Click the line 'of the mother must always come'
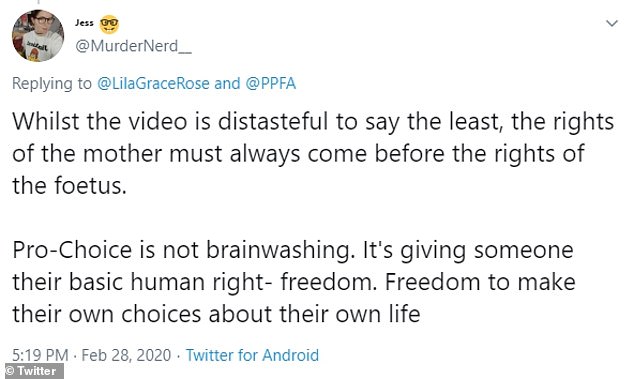The height and width of the screenshot is (379, 634). [x=298, y=154]
